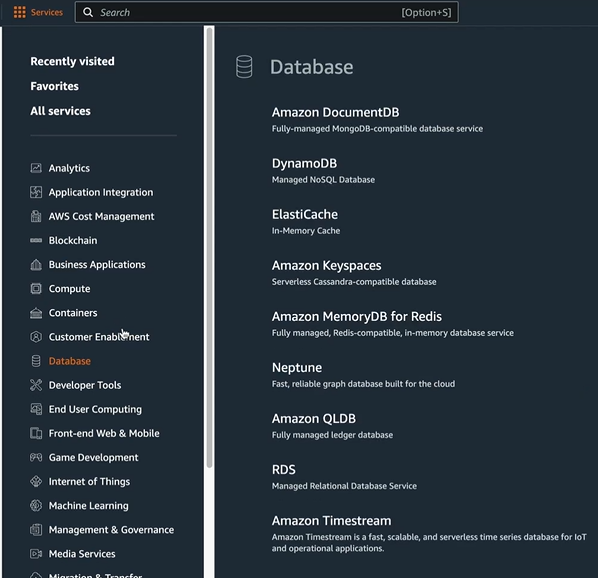Select Business Applications category
598x578 pixels.
pos(97,264)
